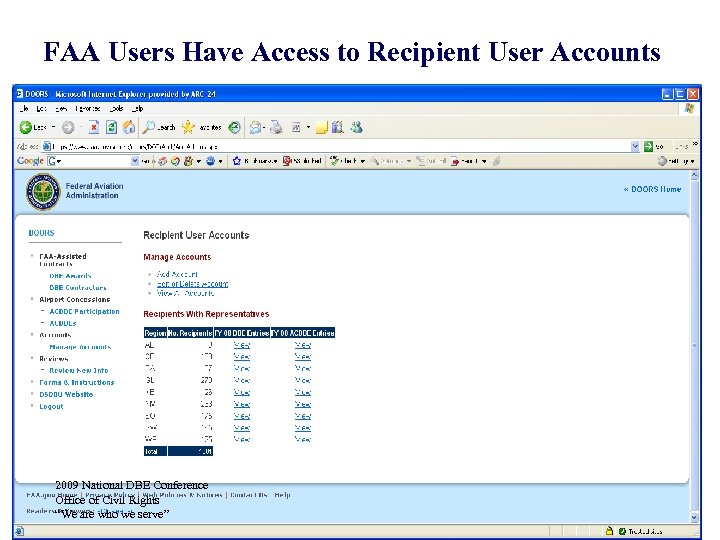The height and width of the screenshot is (540, 720).
Task: Click the Print printer icon
Action: [276, 127]
